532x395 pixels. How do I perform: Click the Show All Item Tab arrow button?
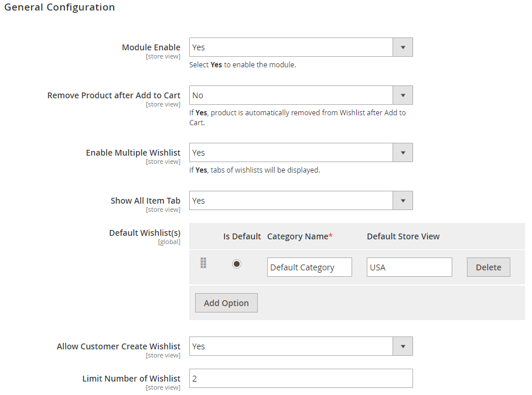403,201
